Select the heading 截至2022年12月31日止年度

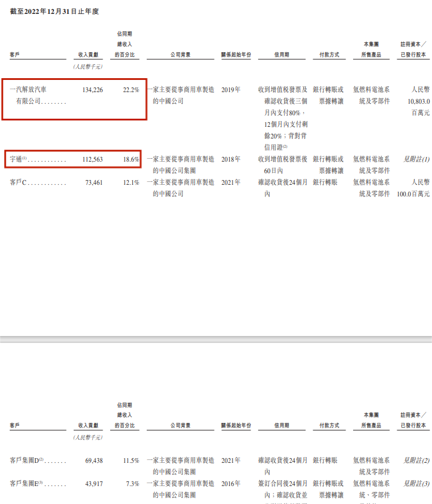point(55,12)
